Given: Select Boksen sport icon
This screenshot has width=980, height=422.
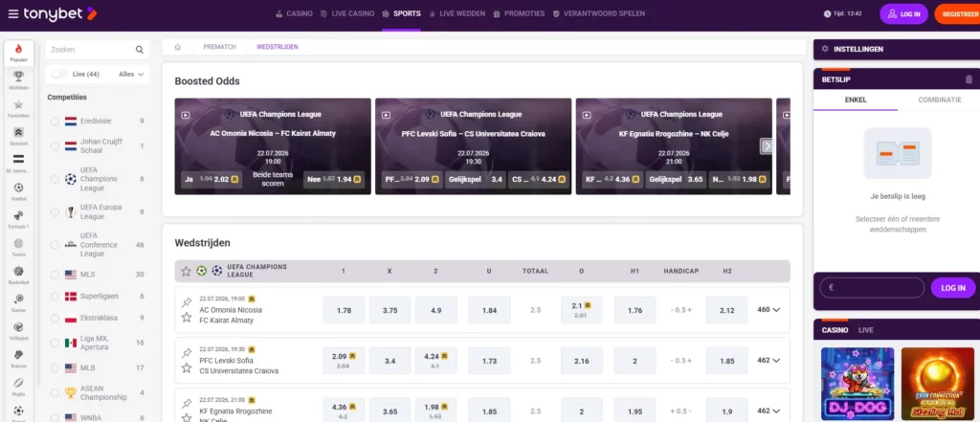Looking at the screenshot, I should (x=18, y=358).
